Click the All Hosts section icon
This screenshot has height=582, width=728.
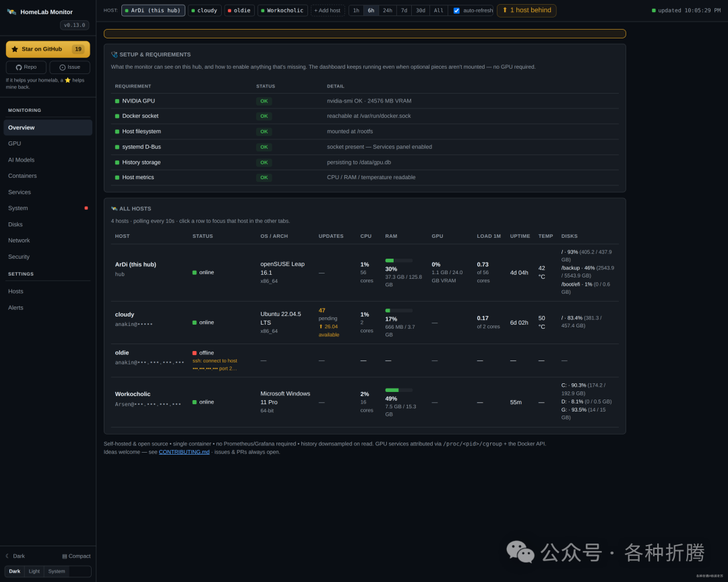114,209
